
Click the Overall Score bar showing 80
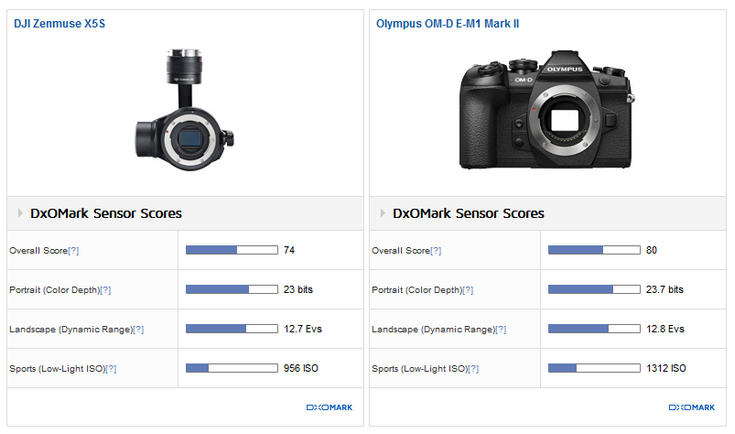coord(594,250)
